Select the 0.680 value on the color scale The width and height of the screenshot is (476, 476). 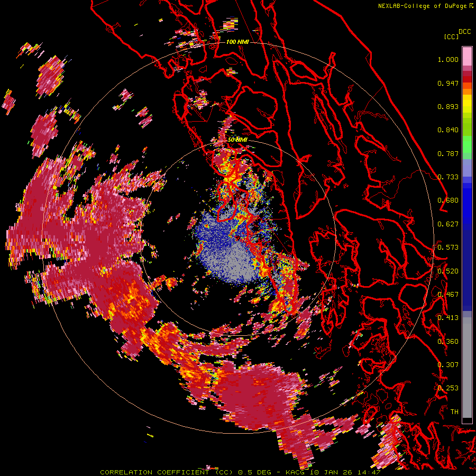448,200
